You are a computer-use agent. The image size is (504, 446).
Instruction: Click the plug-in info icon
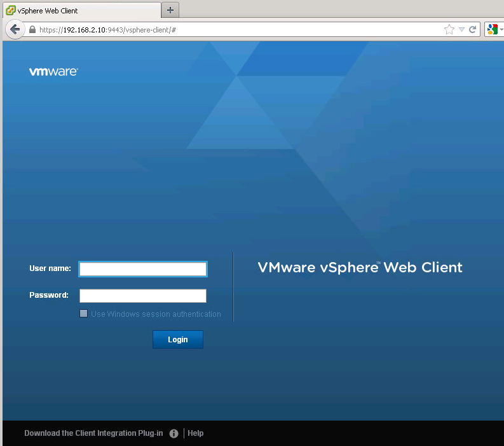pos(174,433)
